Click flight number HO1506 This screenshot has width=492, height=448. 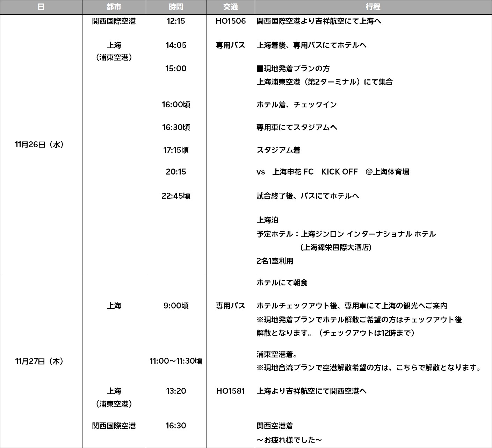pos(231,21)
